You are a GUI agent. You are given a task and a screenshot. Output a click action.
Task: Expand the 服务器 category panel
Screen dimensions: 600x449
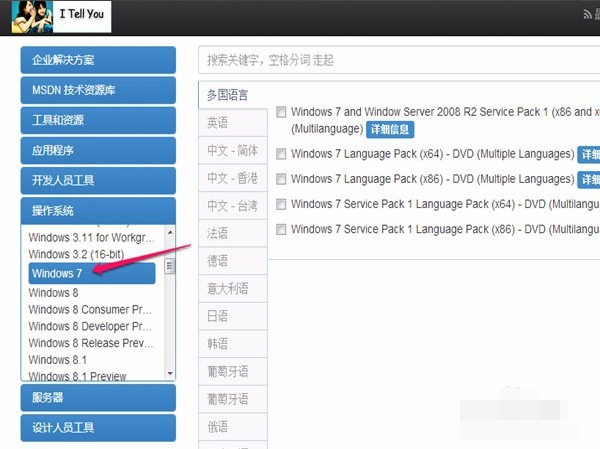click(x=97, y=397)
